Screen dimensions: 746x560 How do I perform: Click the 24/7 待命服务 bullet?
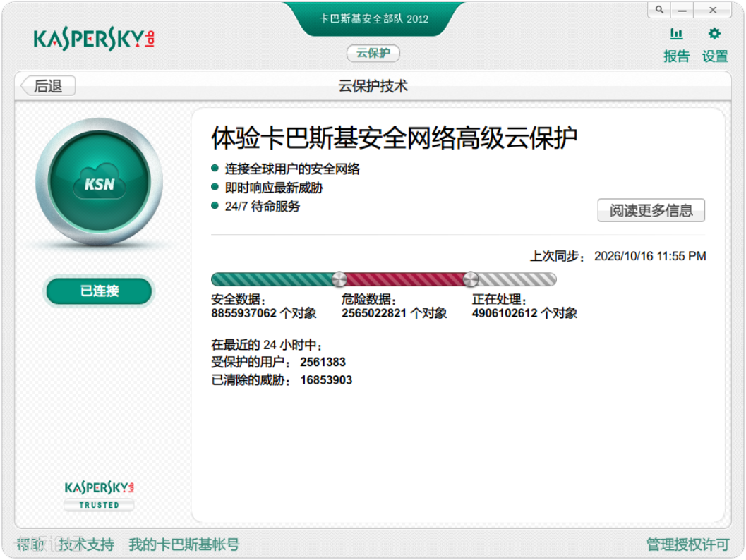pyautogui.click(x=262, y=207)
